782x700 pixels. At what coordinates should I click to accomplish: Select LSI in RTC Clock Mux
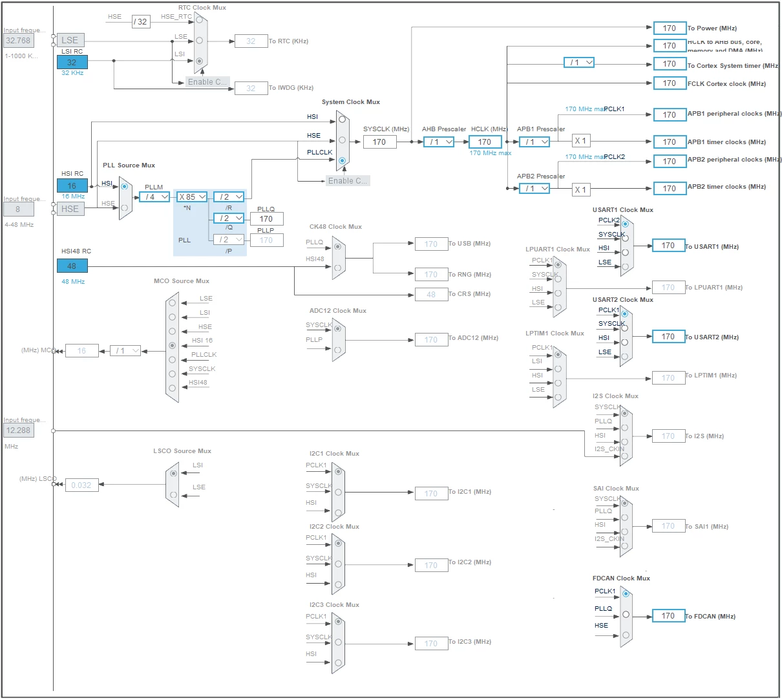pos(199,61)
